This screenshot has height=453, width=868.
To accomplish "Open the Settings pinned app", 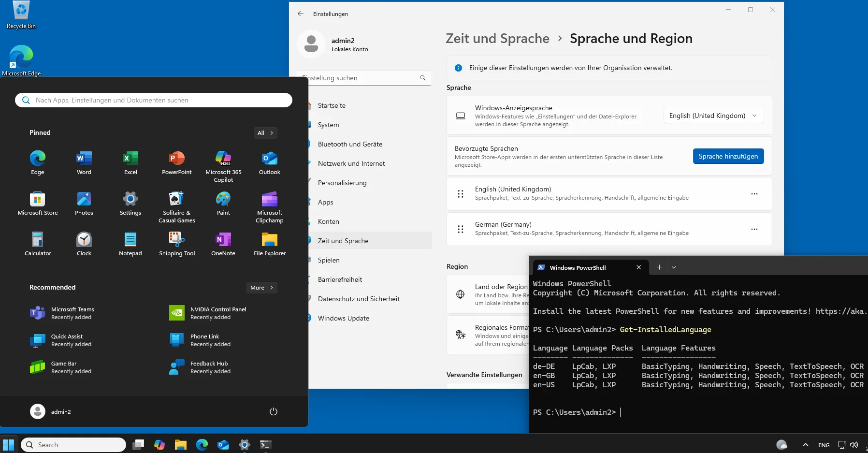I will (x=130, y=203).
